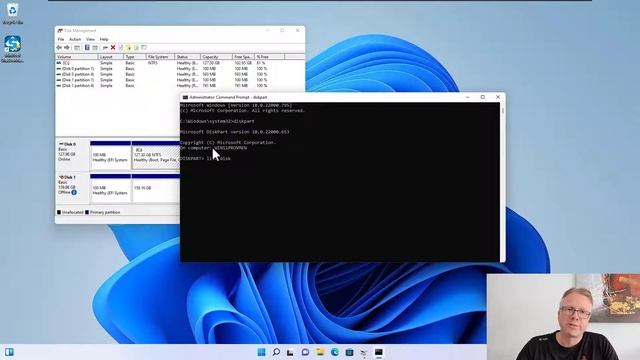Sort by the Layout column header
Viewport: 640px width, 360px height.
coord(111,57)
